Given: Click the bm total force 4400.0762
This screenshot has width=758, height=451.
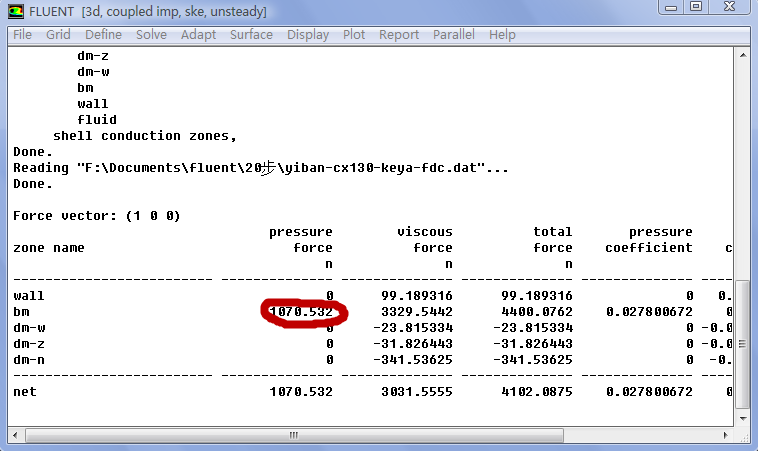Looking at the screenshot, I should tap(537, 312).
